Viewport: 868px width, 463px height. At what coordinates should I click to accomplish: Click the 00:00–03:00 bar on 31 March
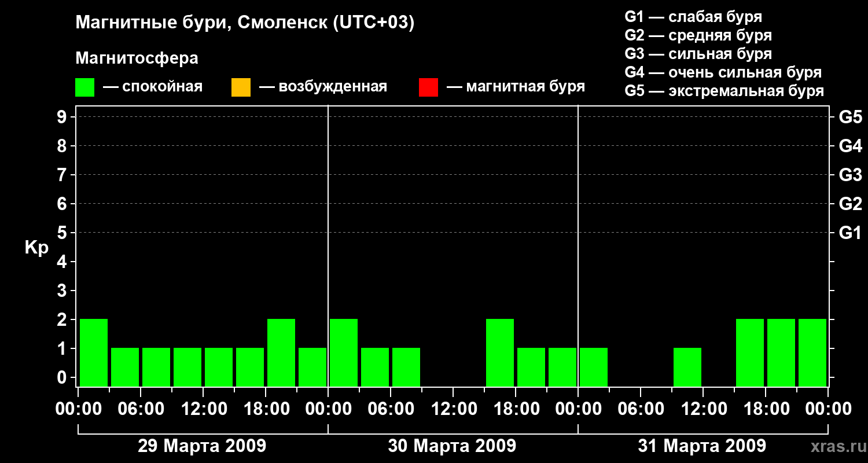click(x=594, y=367)
